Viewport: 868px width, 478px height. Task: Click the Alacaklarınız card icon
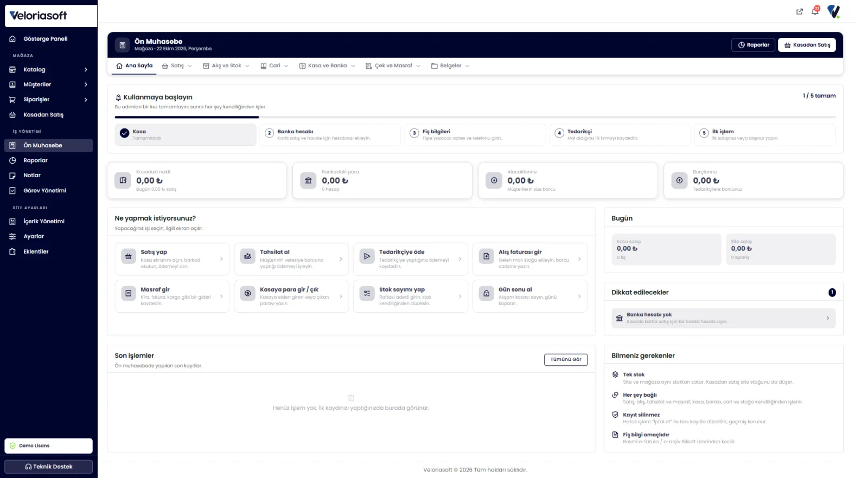coord(494,180)
